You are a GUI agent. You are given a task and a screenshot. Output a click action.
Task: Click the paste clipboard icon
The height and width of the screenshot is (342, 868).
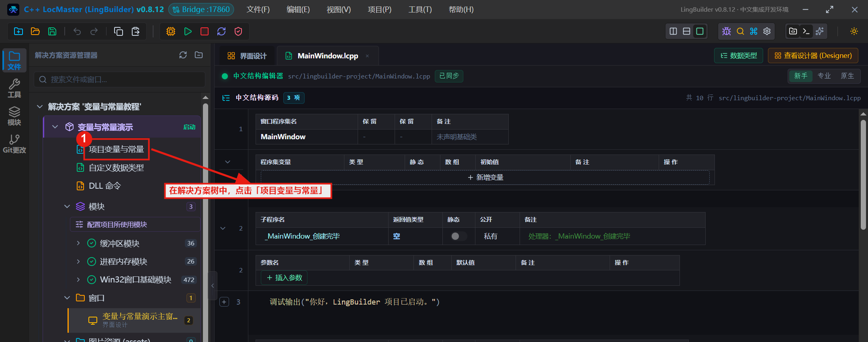(x=135, y=31)
